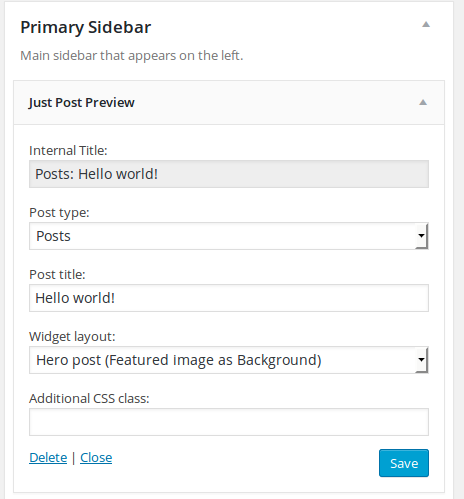
Task: Close the widget settings via Close link
Action: [96, 458]
